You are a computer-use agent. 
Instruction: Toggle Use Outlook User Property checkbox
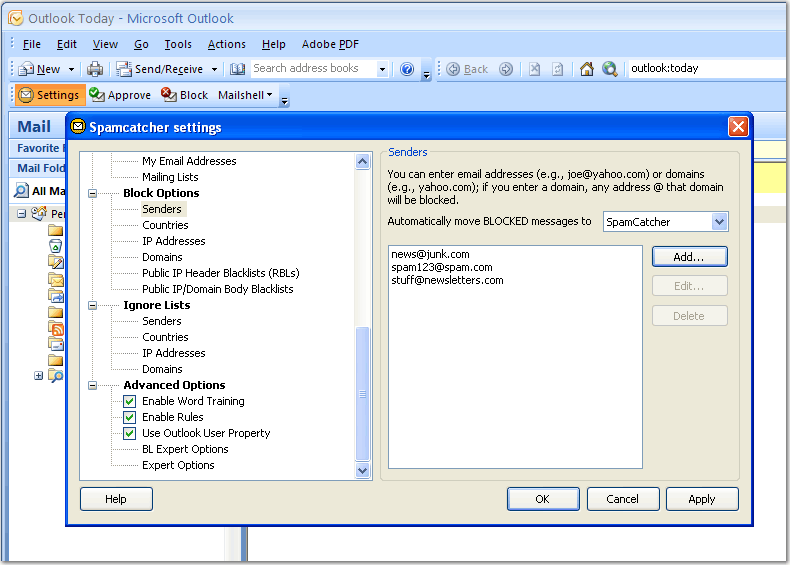(130, 433)
